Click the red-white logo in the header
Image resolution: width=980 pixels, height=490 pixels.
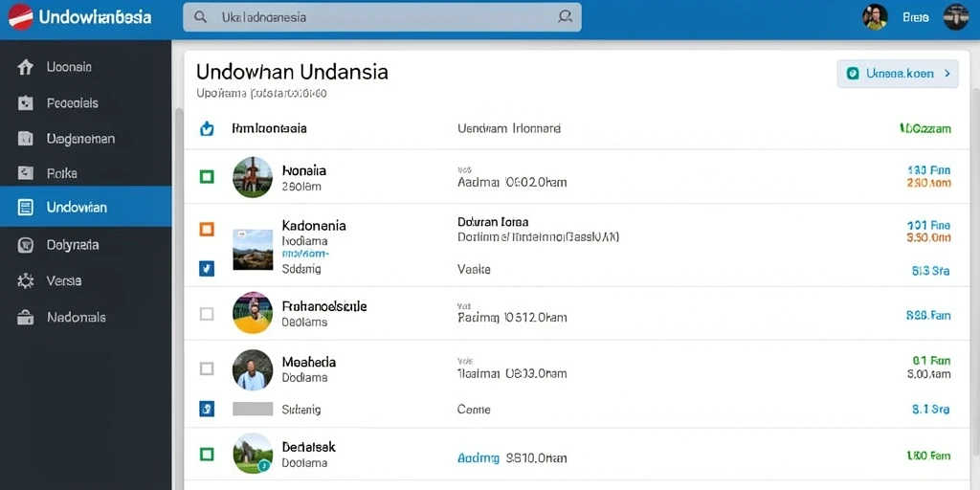click(x=20, y=17)
